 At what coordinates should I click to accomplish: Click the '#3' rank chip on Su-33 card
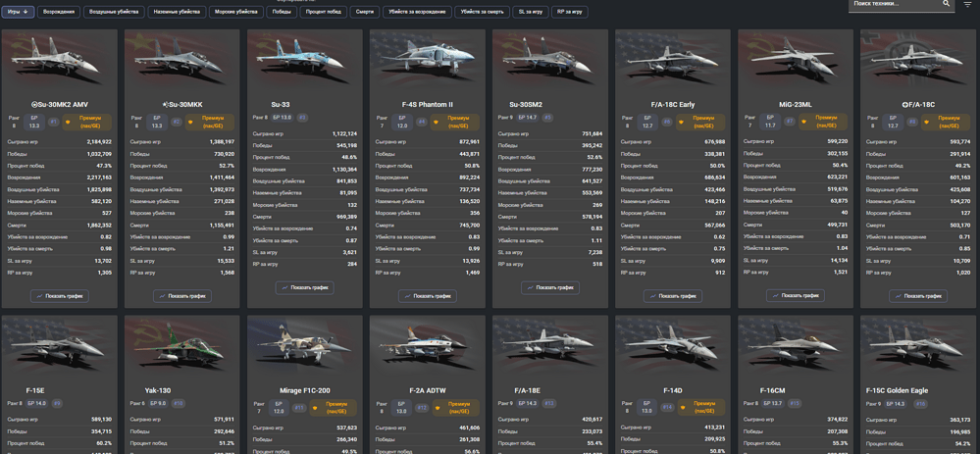[x=302, y=118]
